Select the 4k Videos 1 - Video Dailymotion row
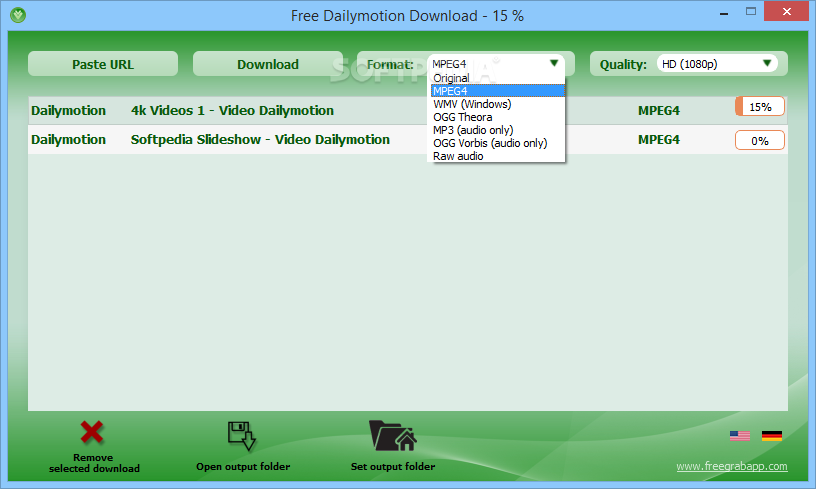 (408, 110)
